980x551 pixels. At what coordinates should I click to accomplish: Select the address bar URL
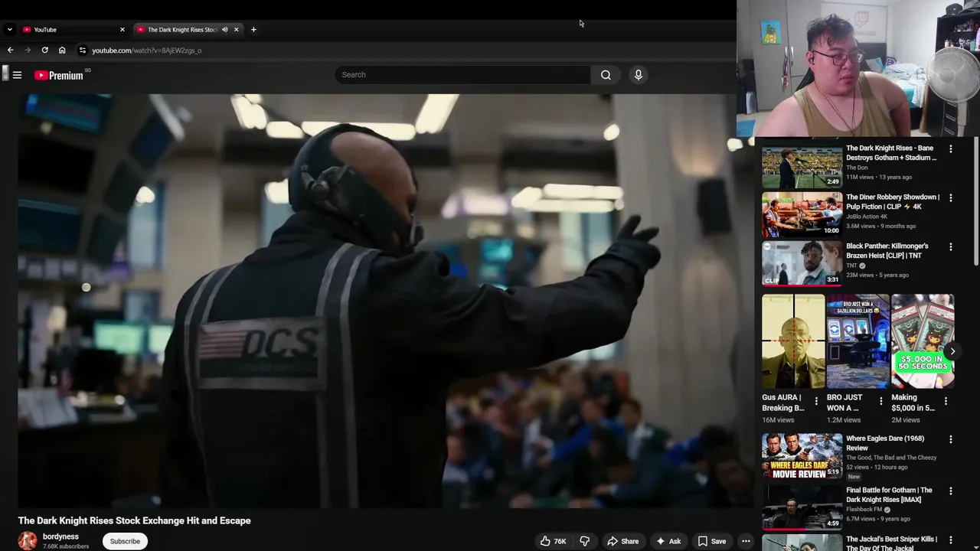point(147,51)
